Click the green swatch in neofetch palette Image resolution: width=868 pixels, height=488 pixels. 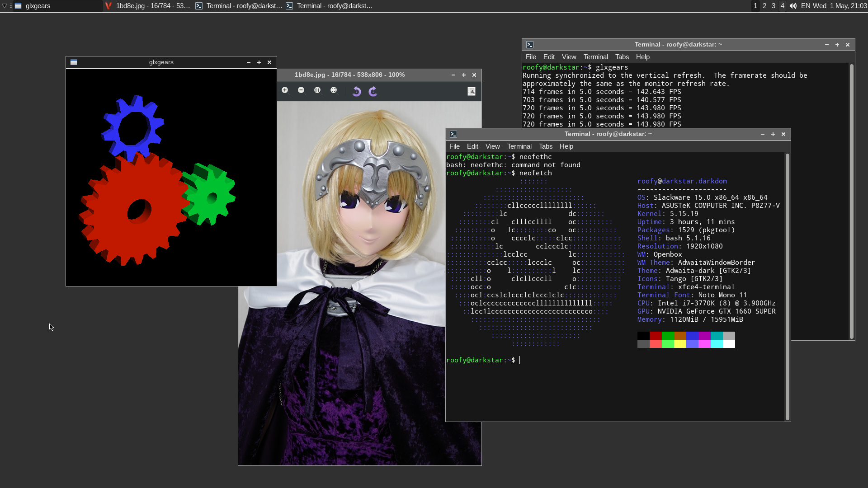(x=668, y=336)
